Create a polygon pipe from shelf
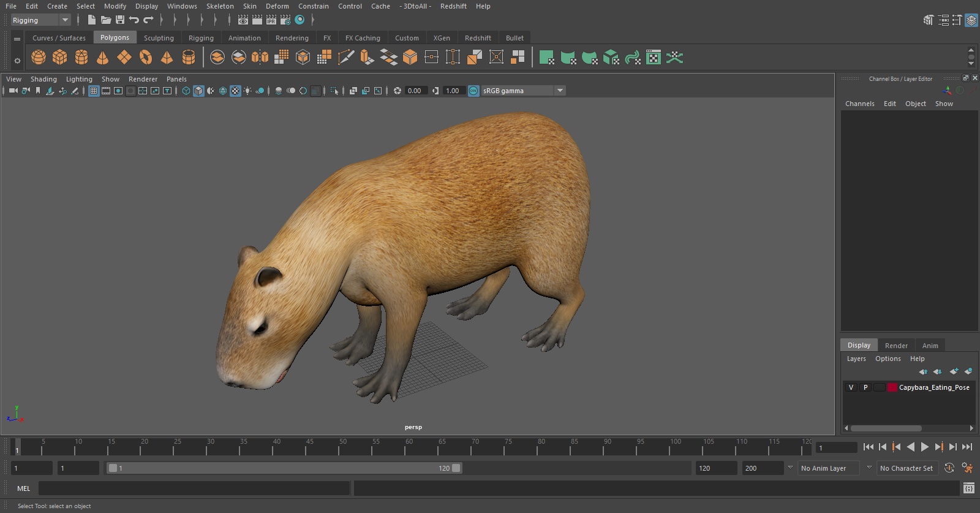The height and width of the screenshot is (513, 980). pyautogui.click(x=189, y=58)
